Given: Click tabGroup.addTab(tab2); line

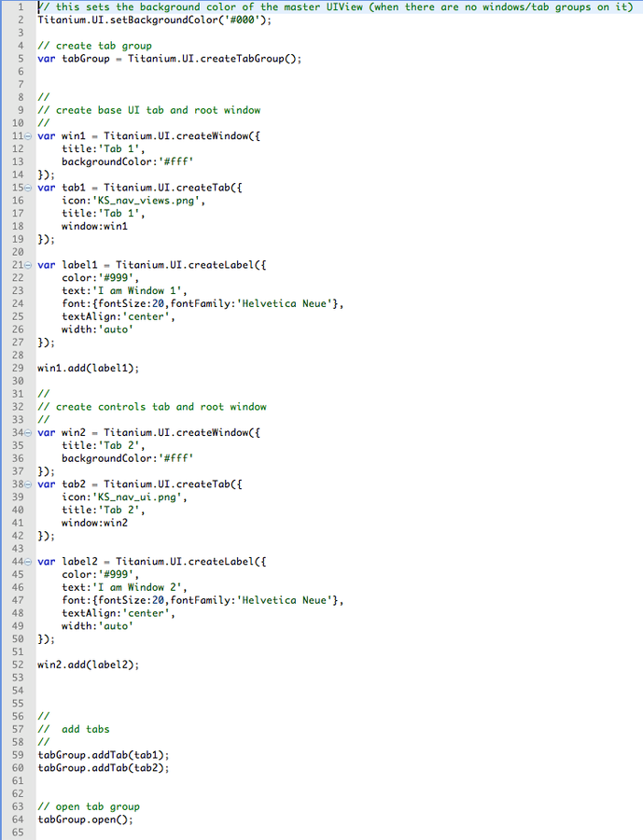Looking at the screenshot, I should pyautogui.click(x=103, y=768).
